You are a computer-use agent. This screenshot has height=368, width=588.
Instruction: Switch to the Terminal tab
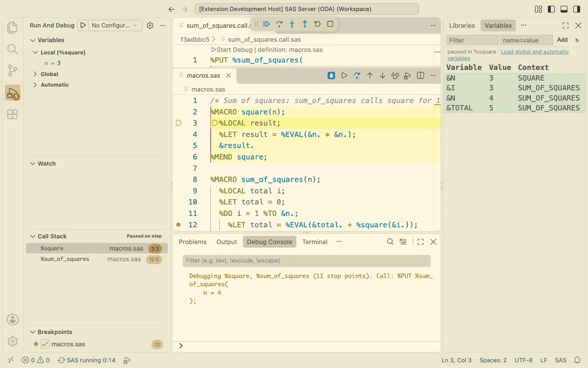315,242
